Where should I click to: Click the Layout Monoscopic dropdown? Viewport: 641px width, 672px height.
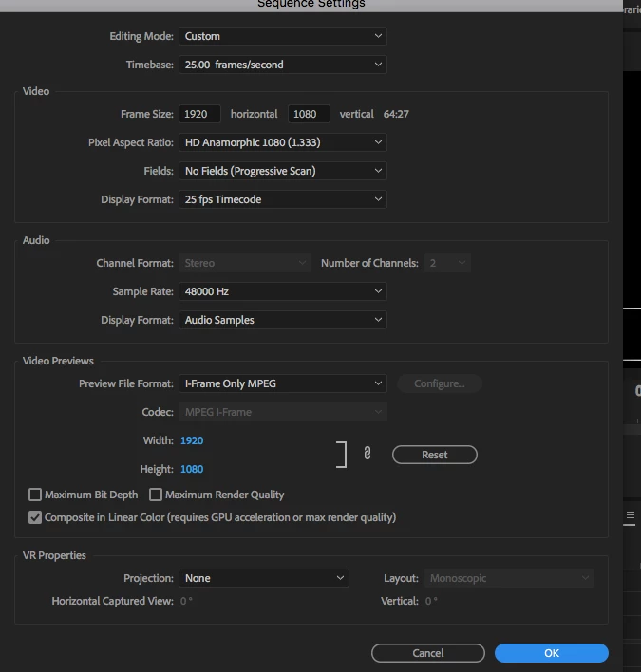pos(509,578)
